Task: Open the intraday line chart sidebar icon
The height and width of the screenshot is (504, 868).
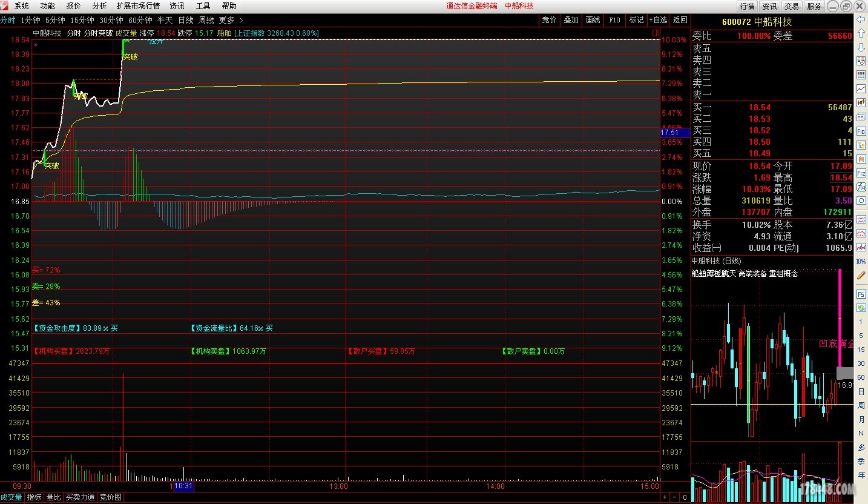Action: [861, 88]
